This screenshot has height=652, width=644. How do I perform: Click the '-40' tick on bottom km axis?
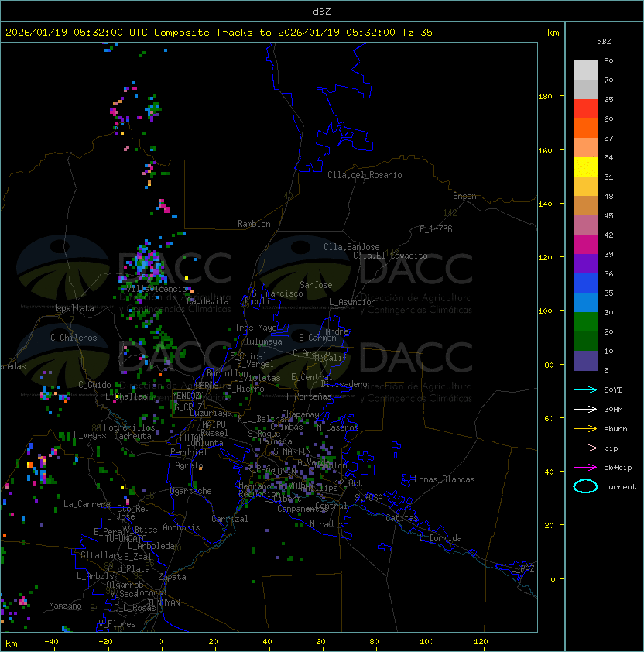coord(51,642)
